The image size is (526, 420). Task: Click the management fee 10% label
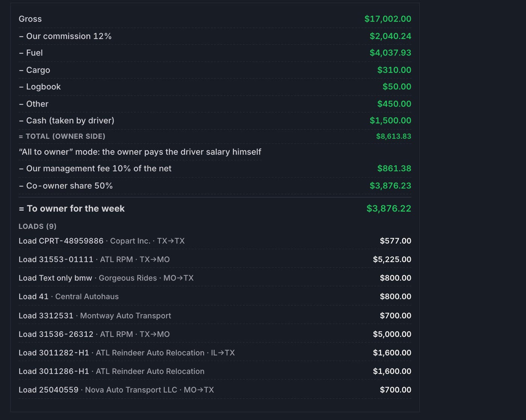tap(95, 169)
